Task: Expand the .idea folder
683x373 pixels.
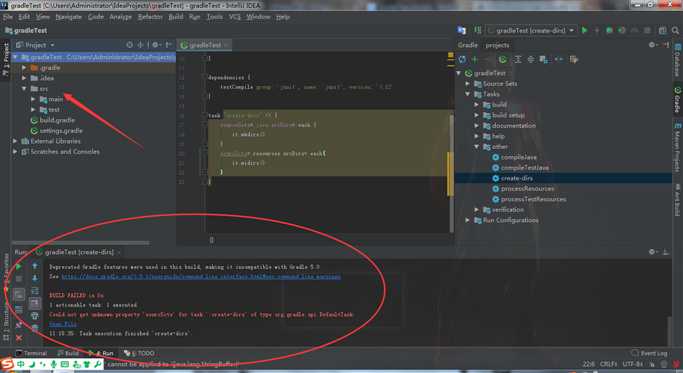Action: click(24, 78)
